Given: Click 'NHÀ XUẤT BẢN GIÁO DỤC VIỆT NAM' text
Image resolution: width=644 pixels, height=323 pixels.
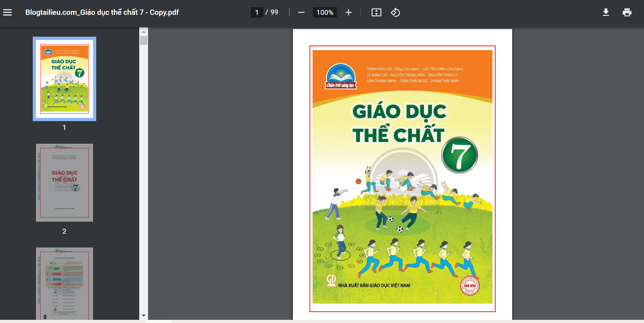Looking at the screenshot, I should pos(374,285).
